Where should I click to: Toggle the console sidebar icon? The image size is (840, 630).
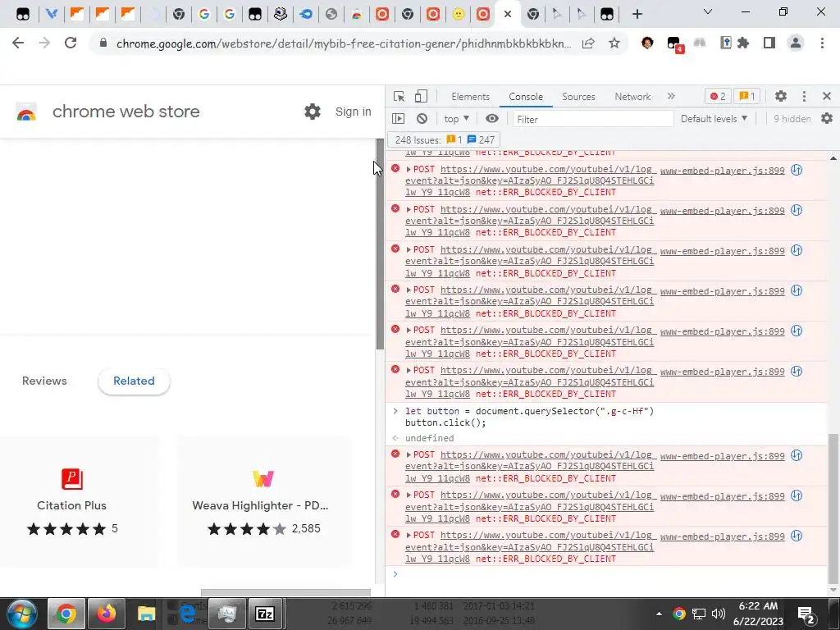(398, 119)
